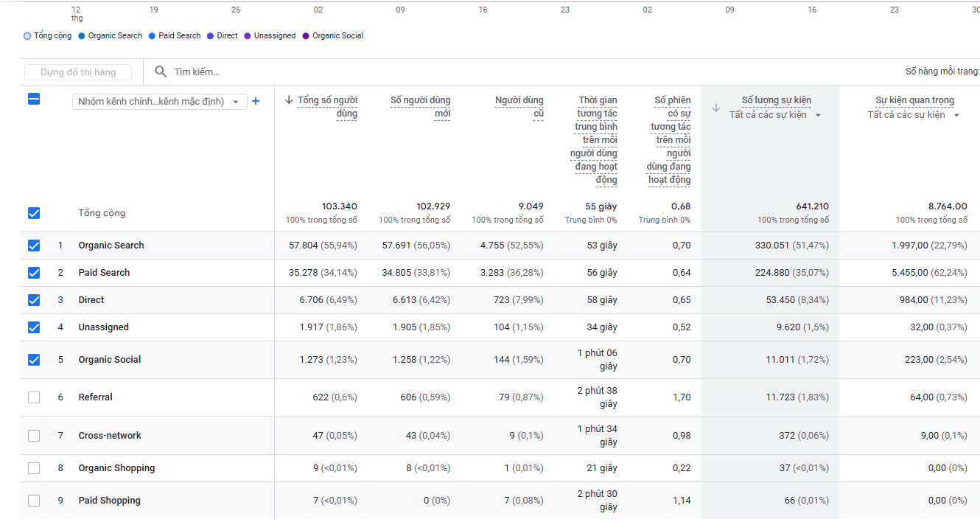The height and width of the screenshot is (522, 980).
Task: Enable the Cross-network row checkbox
Action: [x=34, y=436]
